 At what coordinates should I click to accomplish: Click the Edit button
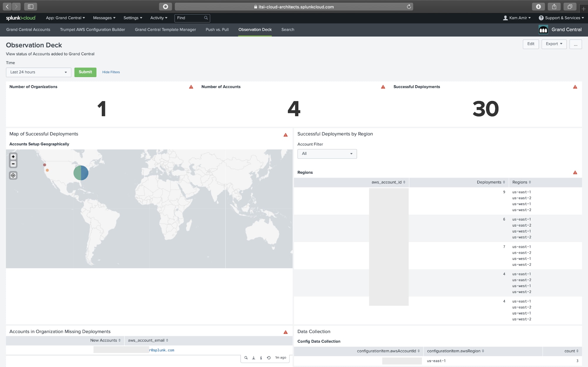[x=531, y=44]
